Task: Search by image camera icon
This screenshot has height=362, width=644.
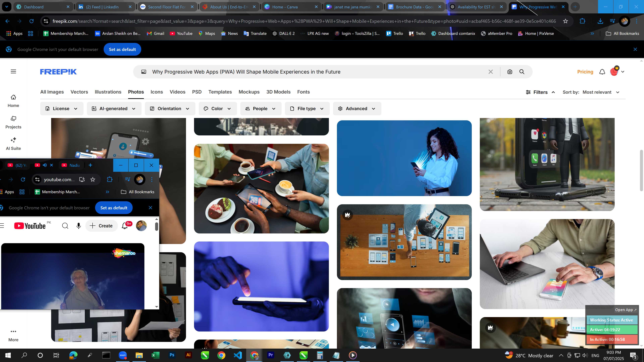Action: click(x=510, y=72)
